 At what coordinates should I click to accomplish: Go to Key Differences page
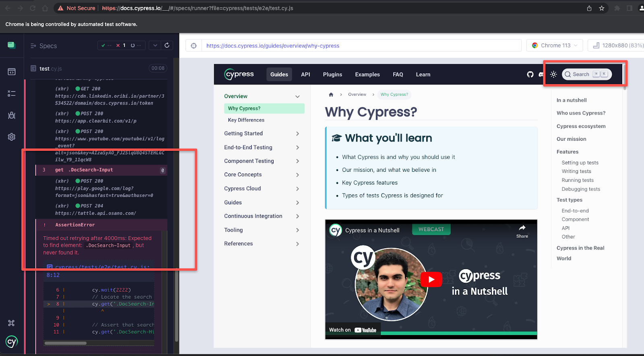(246, 120)
